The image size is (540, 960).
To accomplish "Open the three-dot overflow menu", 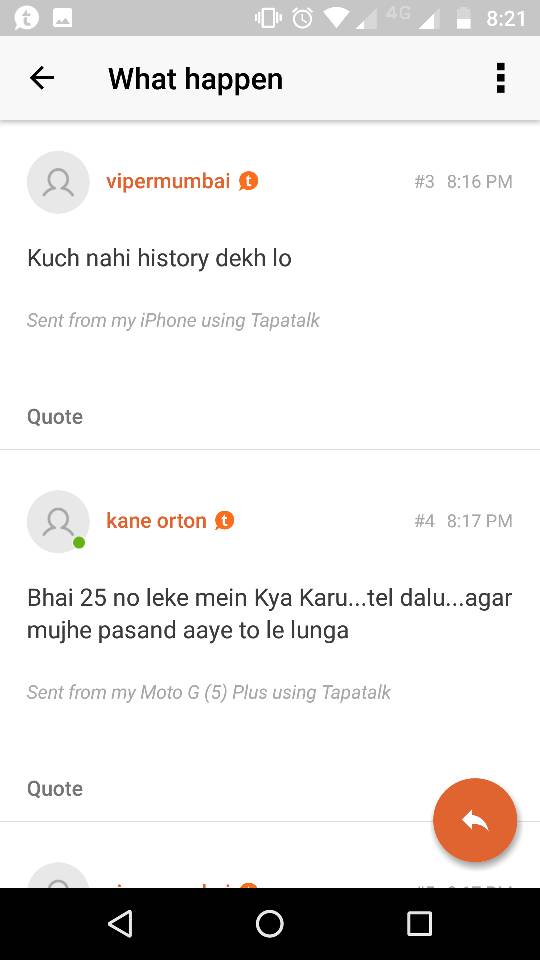I will [x=501, y=78].
